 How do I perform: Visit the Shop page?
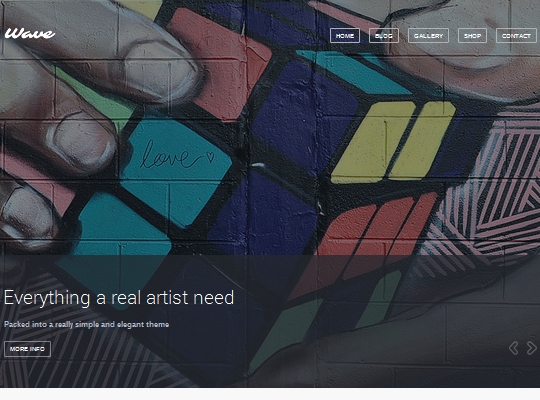point(472,35)
